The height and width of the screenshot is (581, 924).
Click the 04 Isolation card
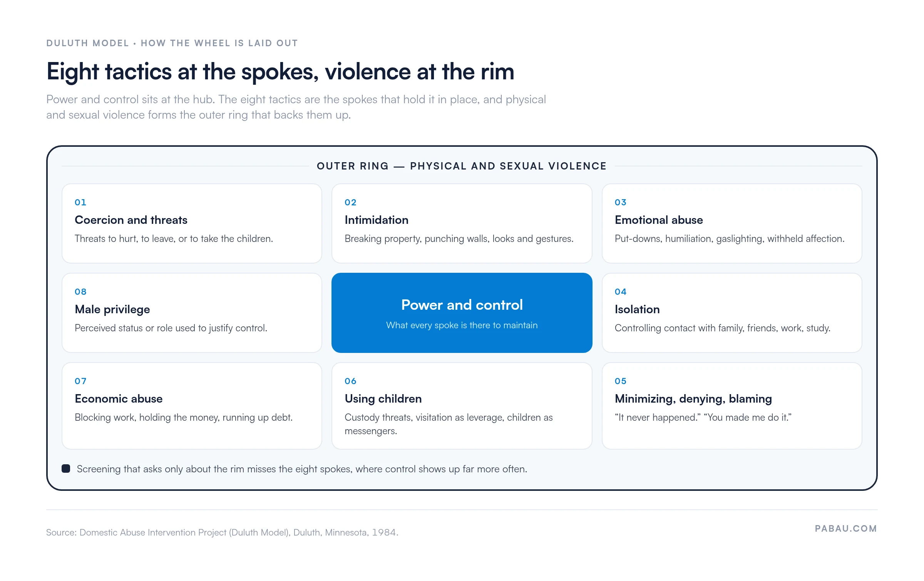(x=732, y=313)
